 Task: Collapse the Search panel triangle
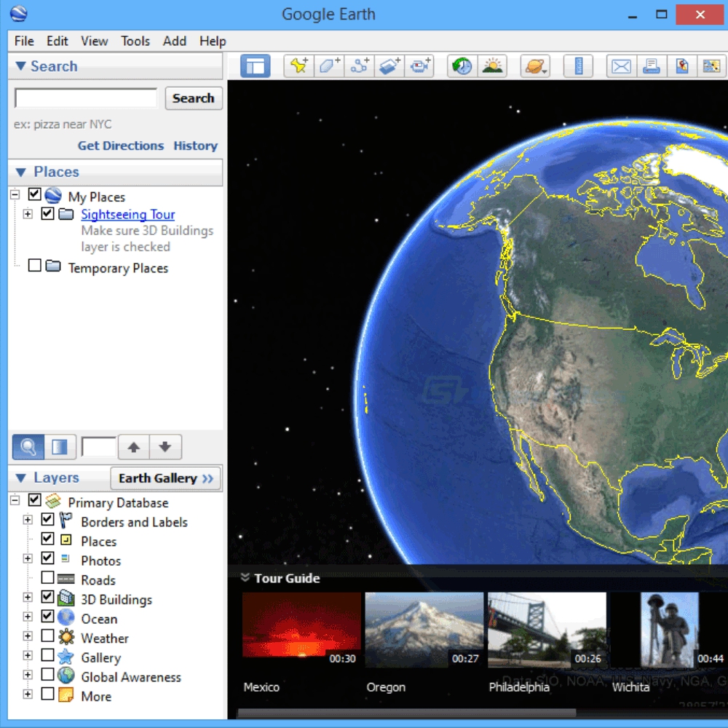(20, 66)
